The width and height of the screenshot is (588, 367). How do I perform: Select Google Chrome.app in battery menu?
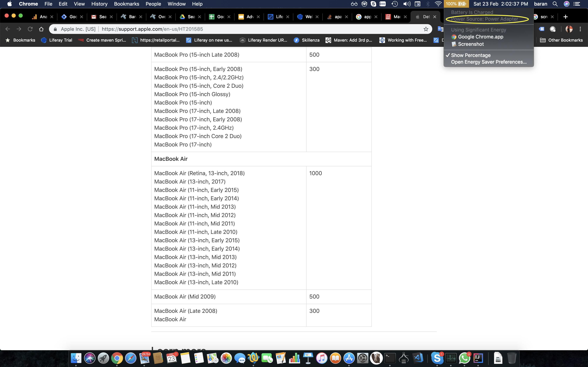[480, 37]
